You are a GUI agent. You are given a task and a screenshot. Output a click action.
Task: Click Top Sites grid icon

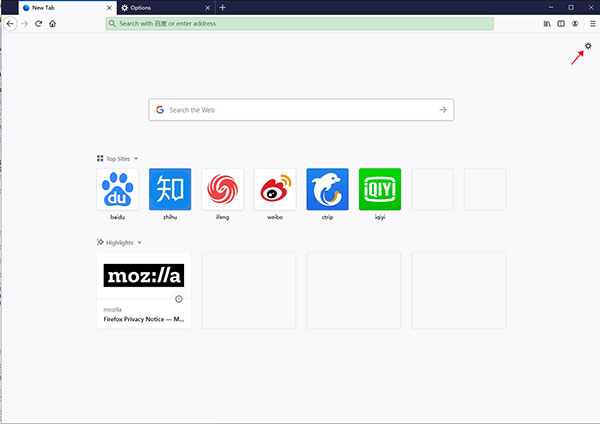[100, 158]
